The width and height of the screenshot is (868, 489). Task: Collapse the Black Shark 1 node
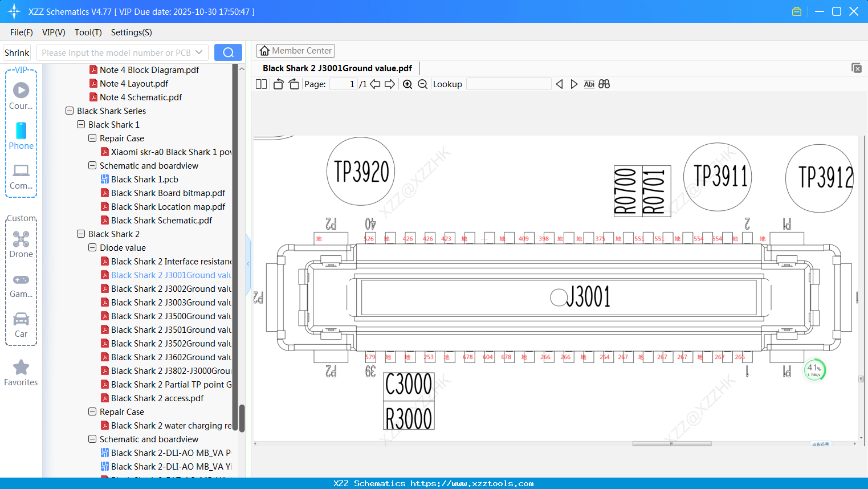(x=81, y=125)
